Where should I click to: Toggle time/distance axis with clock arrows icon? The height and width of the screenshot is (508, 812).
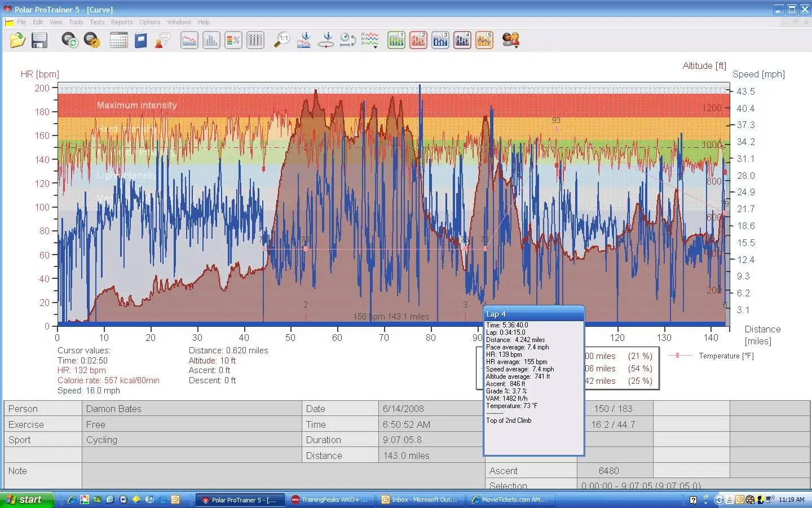click(x=347, y=40)
